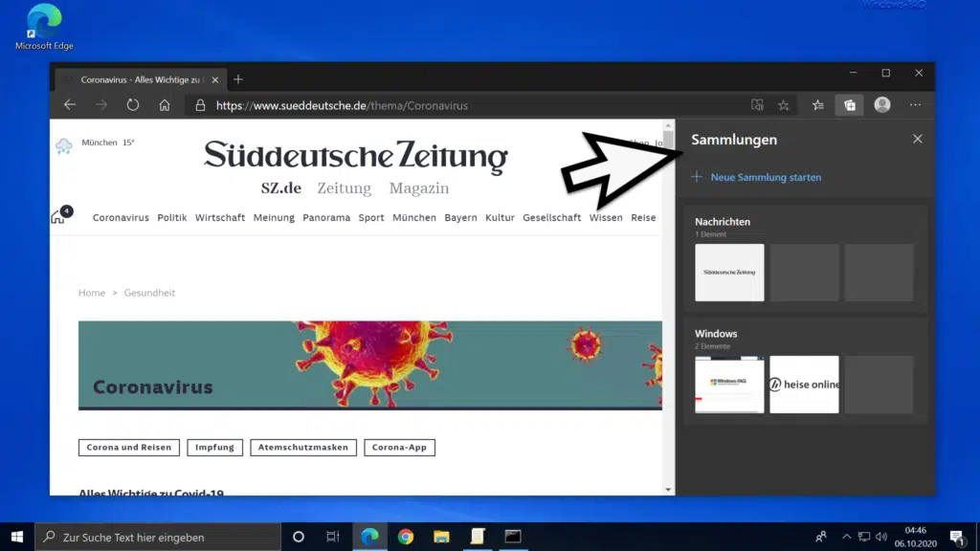Viewport: 980px width, 551px height.
Task: Open the Coronavirus navigation item
Action: pos(121,217)
